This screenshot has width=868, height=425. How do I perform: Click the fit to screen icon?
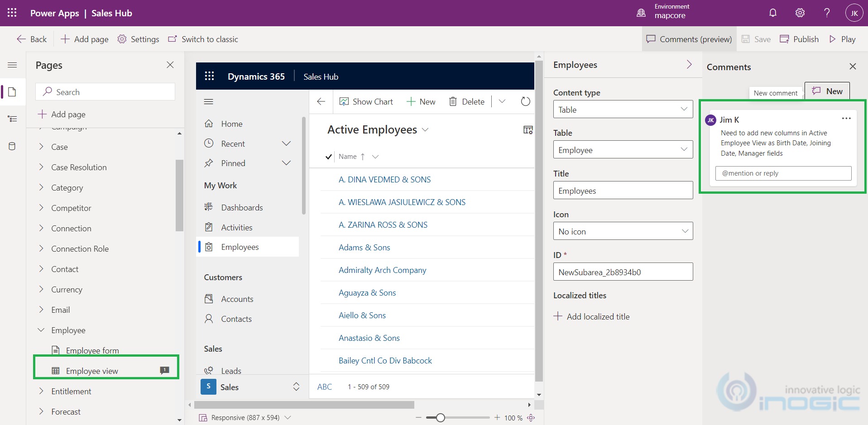tap(531, 417)
